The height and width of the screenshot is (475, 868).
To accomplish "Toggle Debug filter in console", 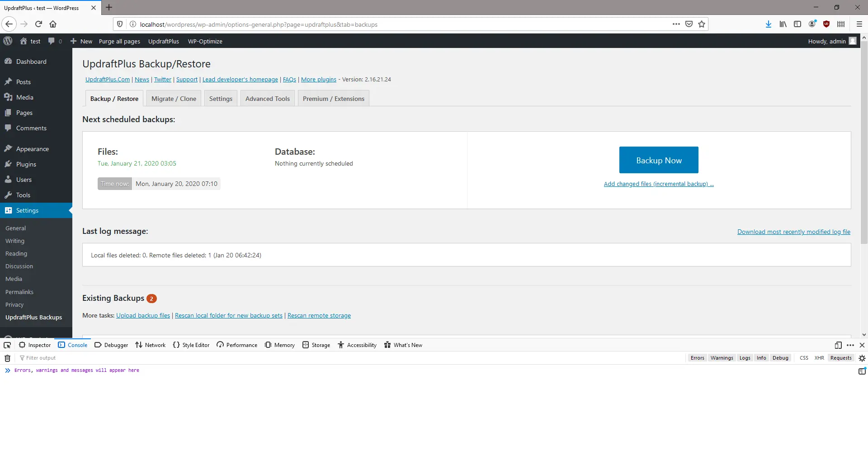I will point(781,358).
